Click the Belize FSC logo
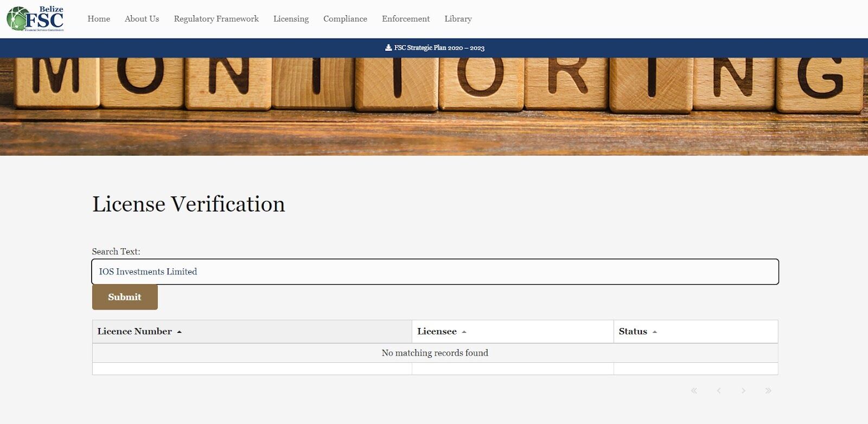 [x=35, y=19]
